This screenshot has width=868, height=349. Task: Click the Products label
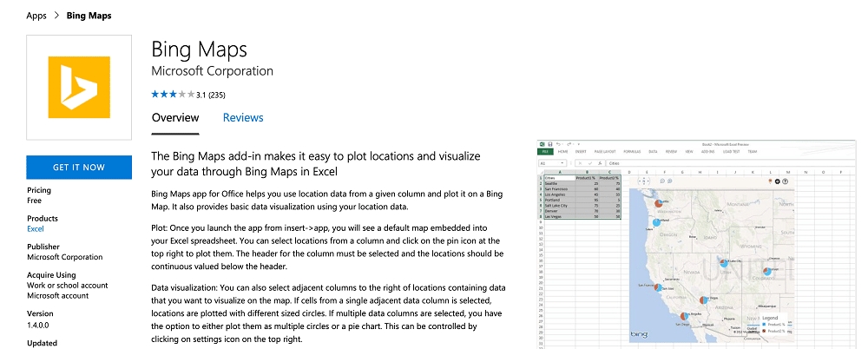click(43, 218)
